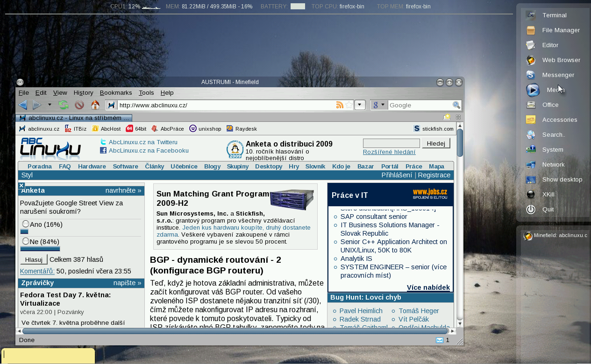591x364 pixels.
Task: Open Více nabídek job offers link
Action: point(428,287)
